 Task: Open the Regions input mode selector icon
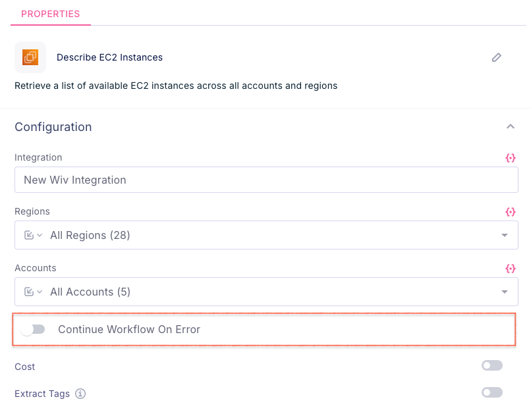pyautogui.click(x=33, y=235)
